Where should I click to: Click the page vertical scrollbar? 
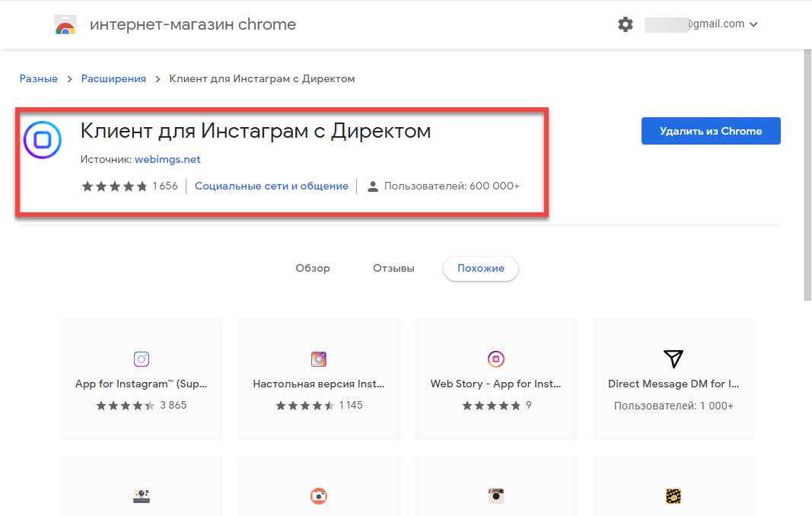(x=807, y=175)
